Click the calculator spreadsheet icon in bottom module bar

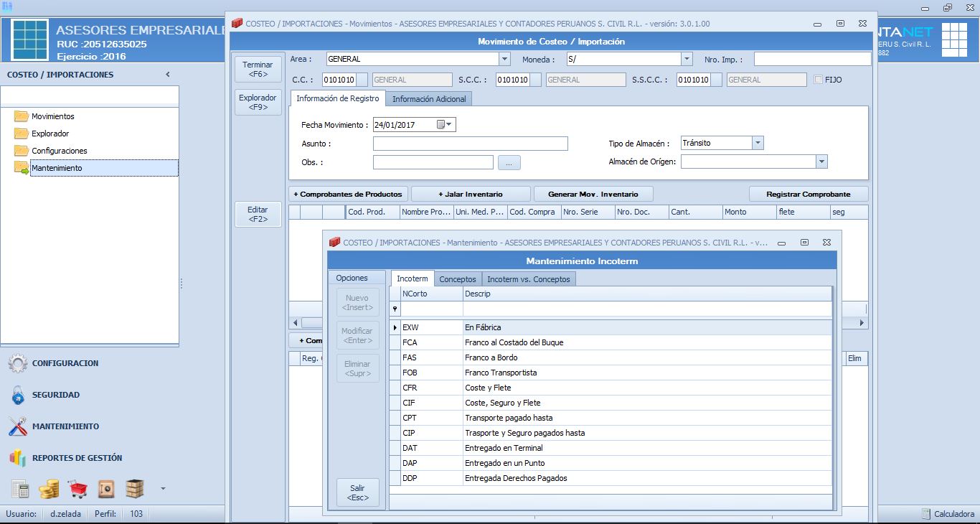(x=20, y=490)
